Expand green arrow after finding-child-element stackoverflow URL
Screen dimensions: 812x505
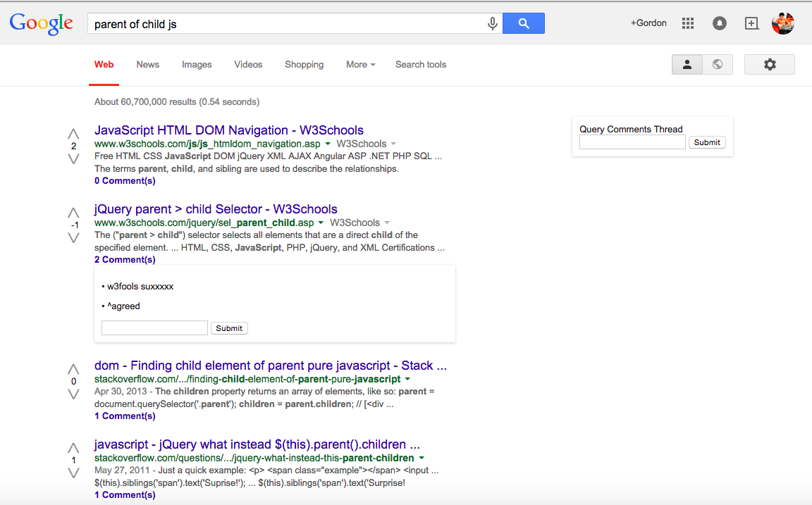(x=407, y=380)
